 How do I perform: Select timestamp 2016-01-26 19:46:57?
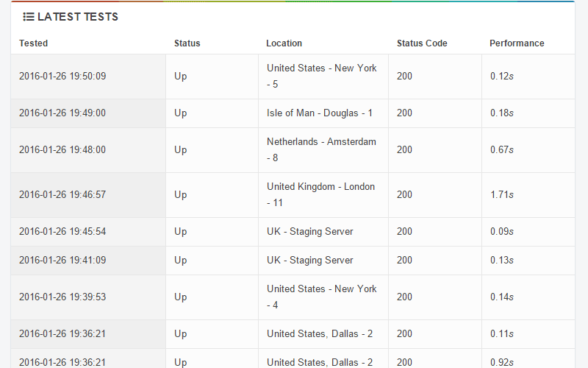coord(62,195)
